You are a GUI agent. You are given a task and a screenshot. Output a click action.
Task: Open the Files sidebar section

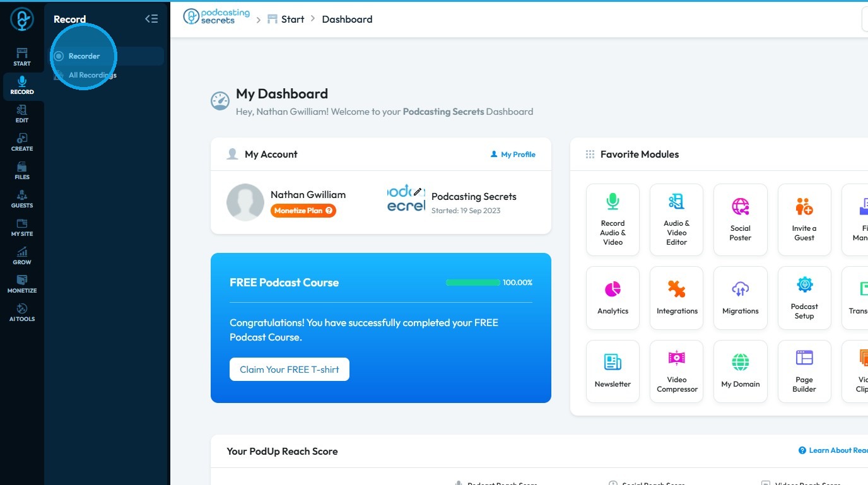tap(22, 171)
